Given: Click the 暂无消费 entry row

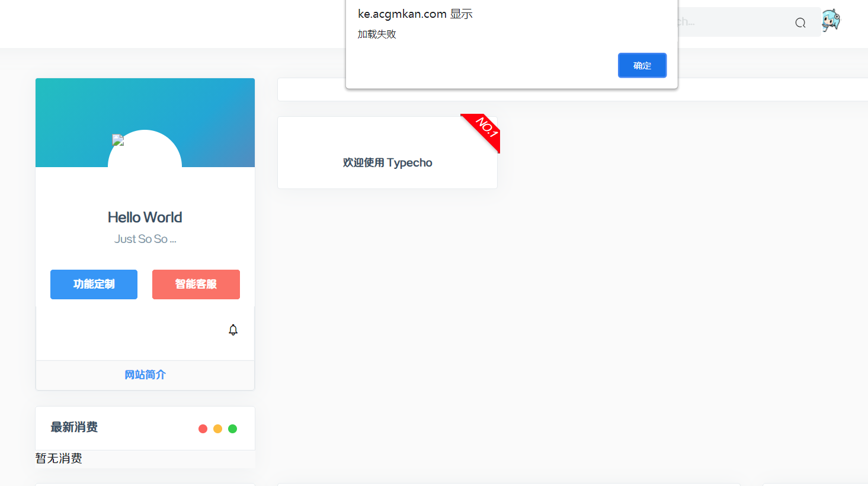Looking at the screenshot, I should [59, 458].
